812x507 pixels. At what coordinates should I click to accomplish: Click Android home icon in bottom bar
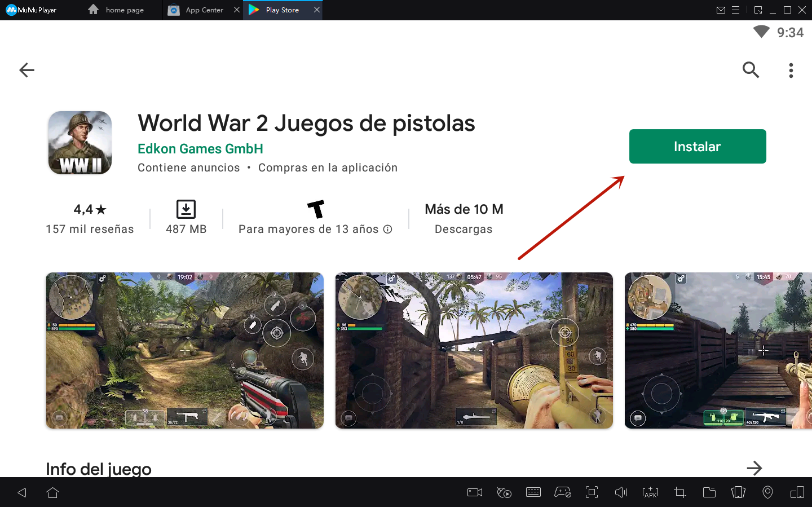click(x=53, y=493)
